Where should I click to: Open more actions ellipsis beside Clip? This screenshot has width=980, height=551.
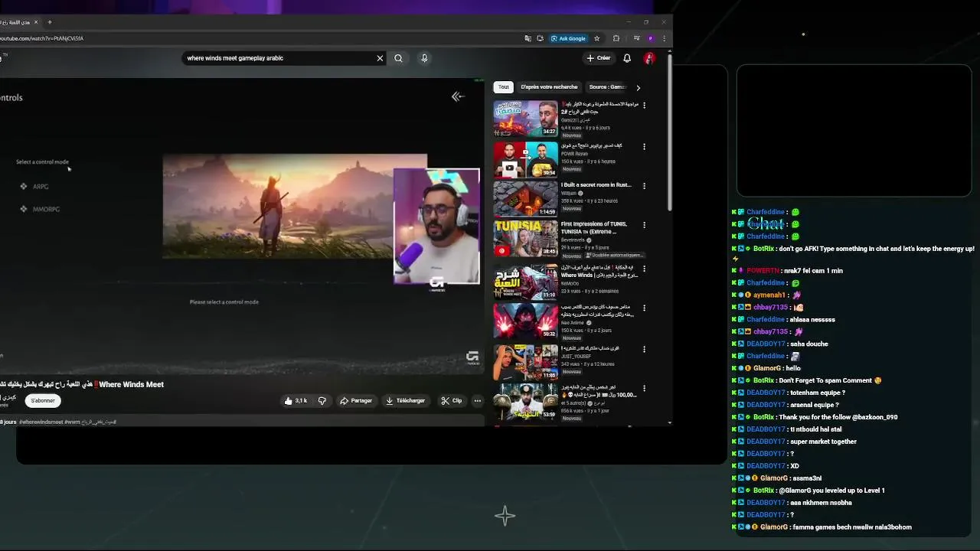pos(477,400)
